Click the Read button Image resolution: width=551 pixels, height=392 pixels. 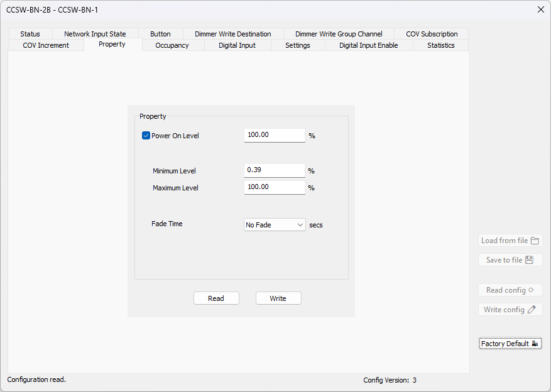pyautogui.click(x=216, y=298)
